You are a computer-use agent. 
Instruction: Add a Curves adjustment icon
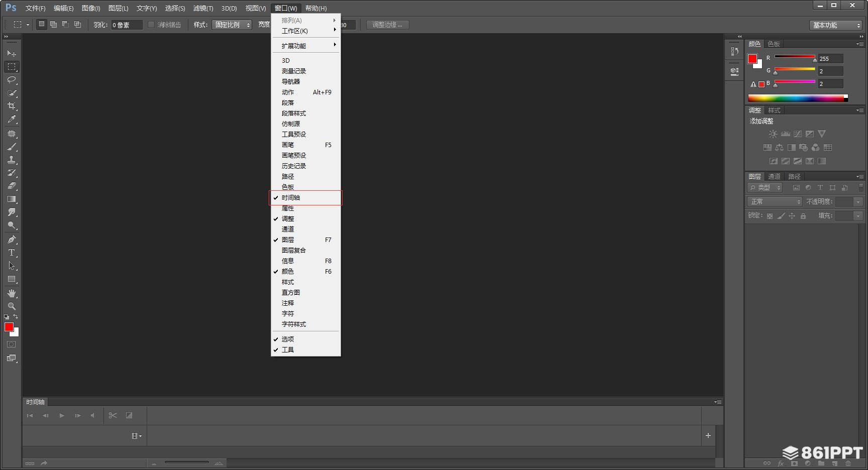pos(798,134)
